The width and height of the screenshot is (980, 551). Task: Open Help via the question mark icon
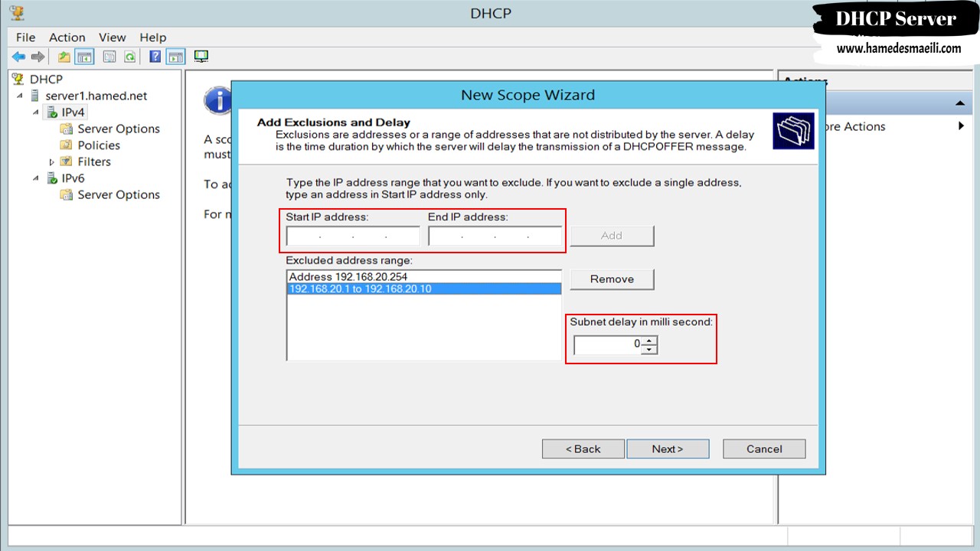pos(155,57)
